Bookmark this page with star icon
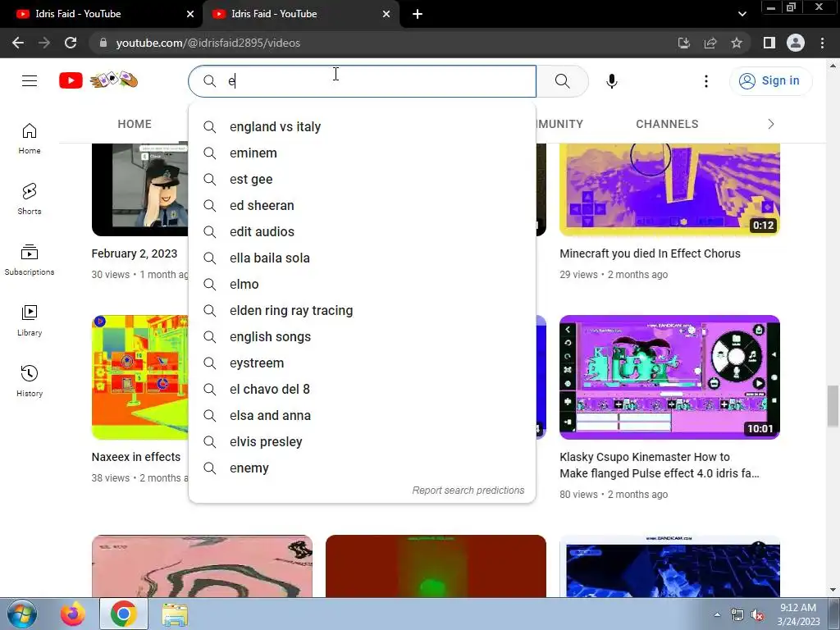The image size is (840, 630). click(737, 43)
